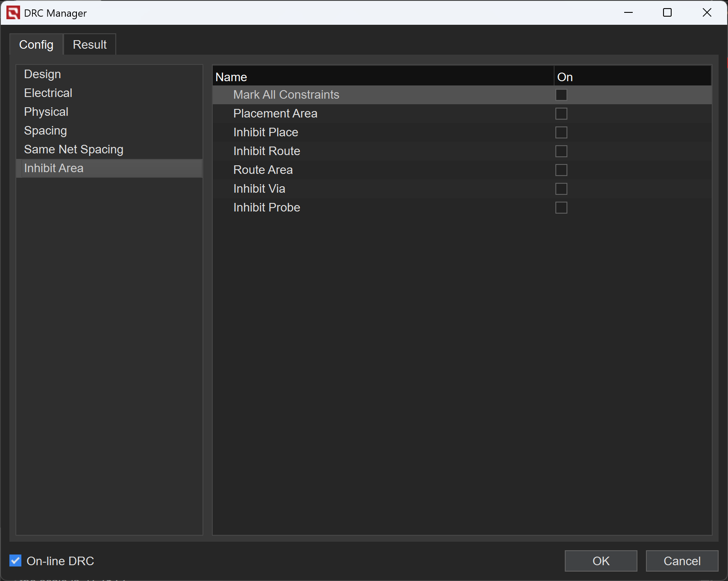Screen dimensions: 728x581
Task: Disable the On-line DRC checkbox
Action: point(15,560)
